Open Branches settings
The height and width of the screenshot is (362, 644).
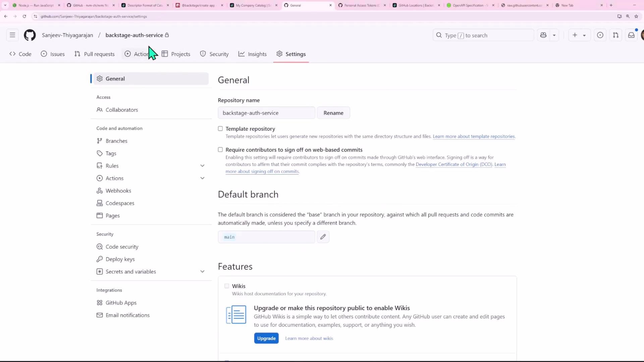[x=151, y=141]
